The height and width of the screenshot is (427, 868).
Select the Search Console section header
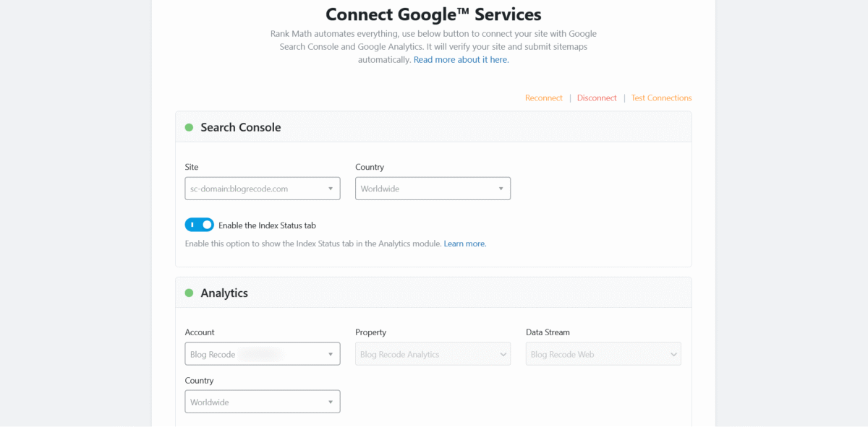point(241,127)
